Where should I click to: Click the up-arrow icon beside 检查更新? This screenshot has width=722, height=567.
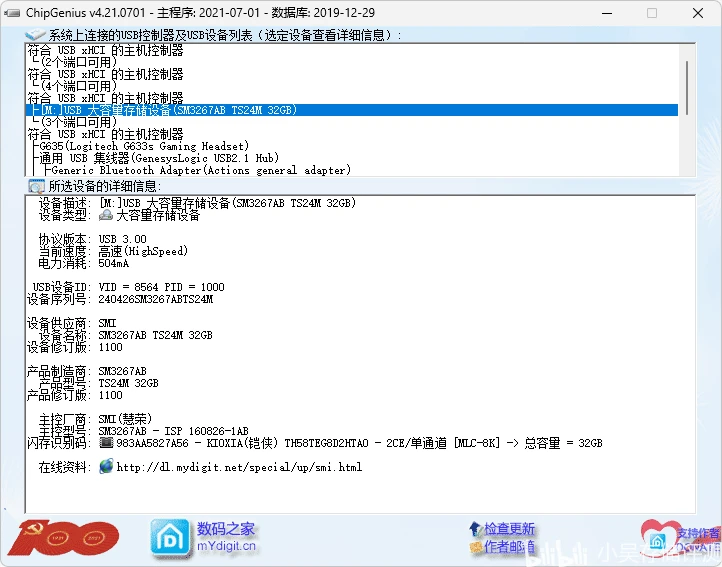click(475, 529)
